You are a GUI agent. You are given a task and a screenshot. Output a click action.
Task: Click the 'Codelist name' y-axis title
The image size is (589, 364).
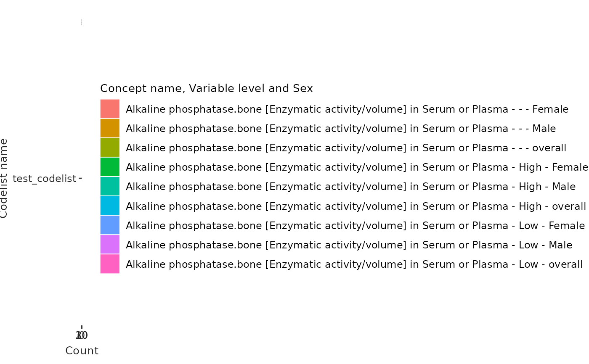click(4, 178)
